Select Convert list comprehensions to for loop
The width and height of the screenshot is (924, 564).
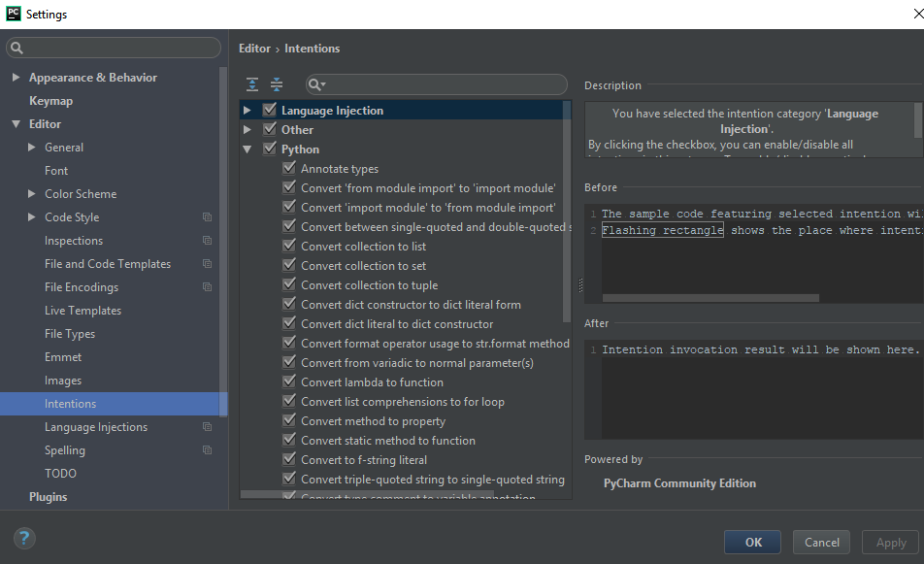403,401
